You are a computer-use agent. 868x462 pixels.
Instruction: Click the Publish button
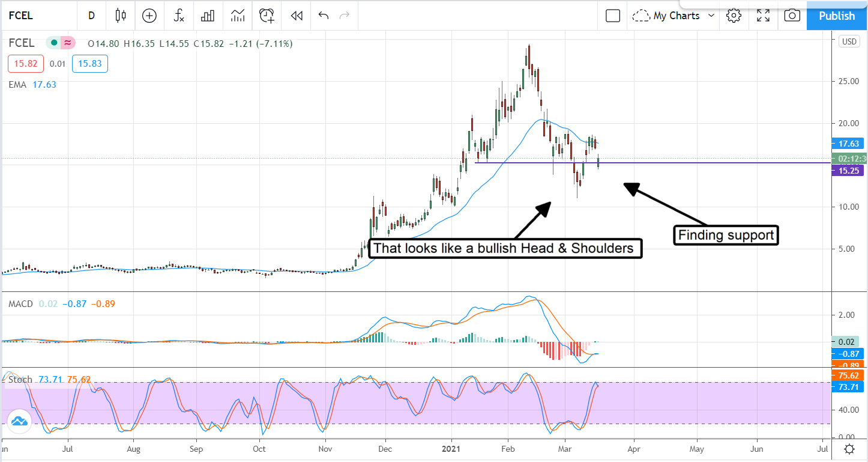pos(837,16)
